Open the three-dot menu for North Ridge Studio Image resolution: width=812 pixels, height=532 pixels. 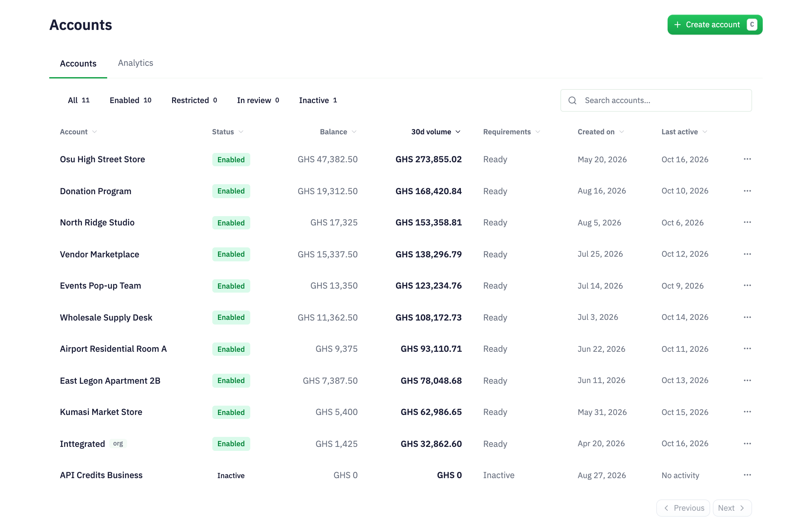coord(747,222)
